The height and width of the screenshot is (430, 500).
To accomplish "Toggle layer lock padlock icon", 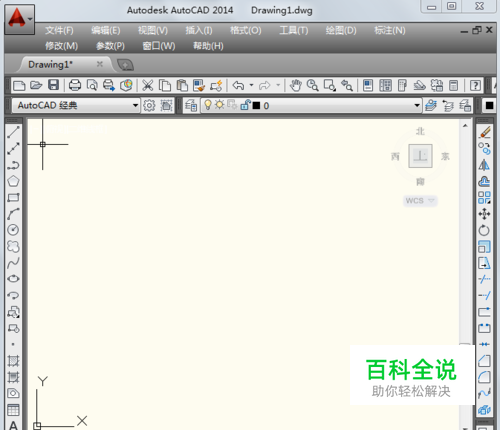I will tap(245, 105).
